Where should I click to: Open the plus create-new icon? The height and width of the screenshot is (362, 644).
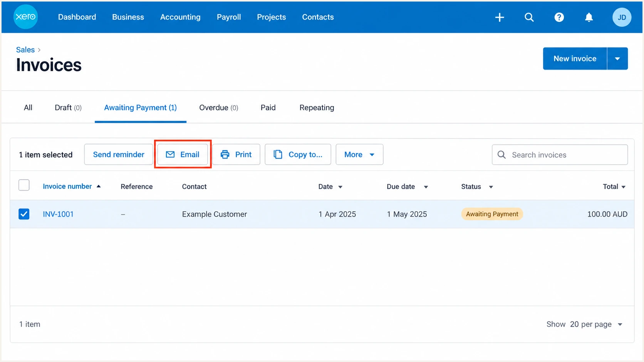click(500, 17)
